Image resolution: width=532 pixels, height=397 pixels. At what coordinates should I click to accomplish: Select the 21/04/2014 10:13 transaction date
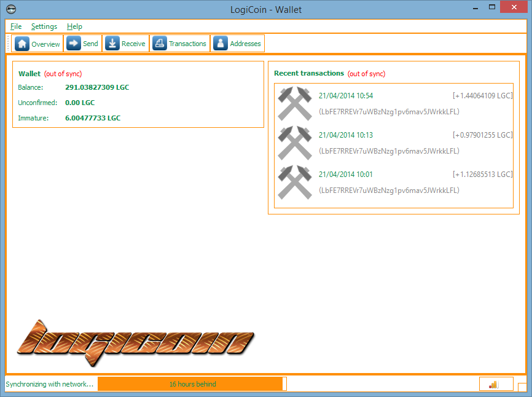pos(345,135)
